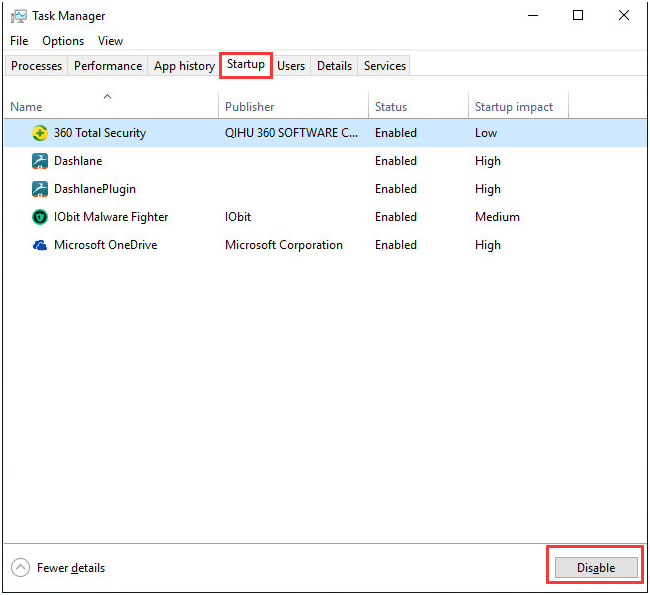Image resolution: width=650 pixels, height=595 pixels.
Task: Sort by the Name column header
Action: click(27, 107)
